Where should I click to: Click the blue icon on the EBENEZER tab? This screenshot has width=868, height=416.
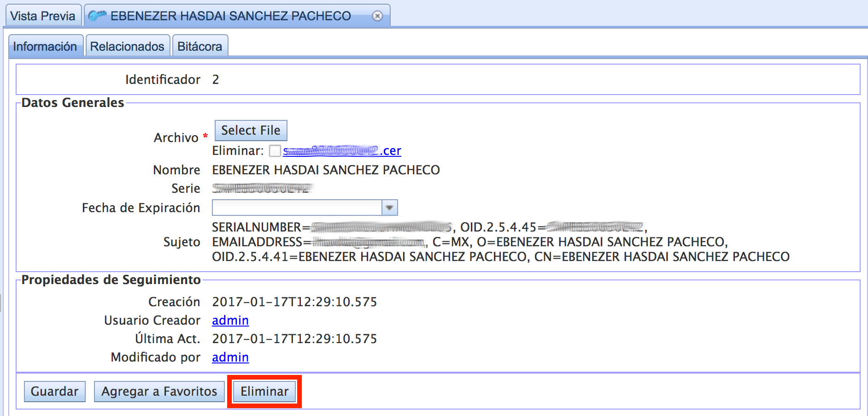[97, 16]
